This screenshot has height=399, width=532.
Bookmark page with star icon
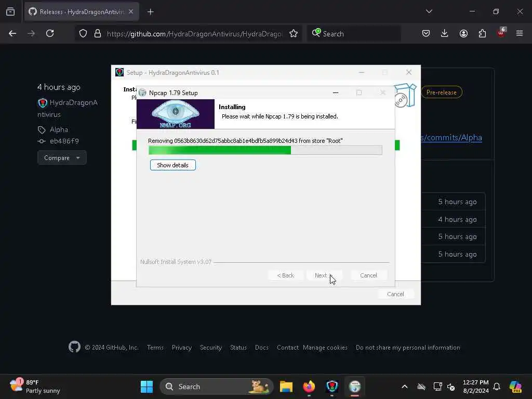tap(294, 33)
